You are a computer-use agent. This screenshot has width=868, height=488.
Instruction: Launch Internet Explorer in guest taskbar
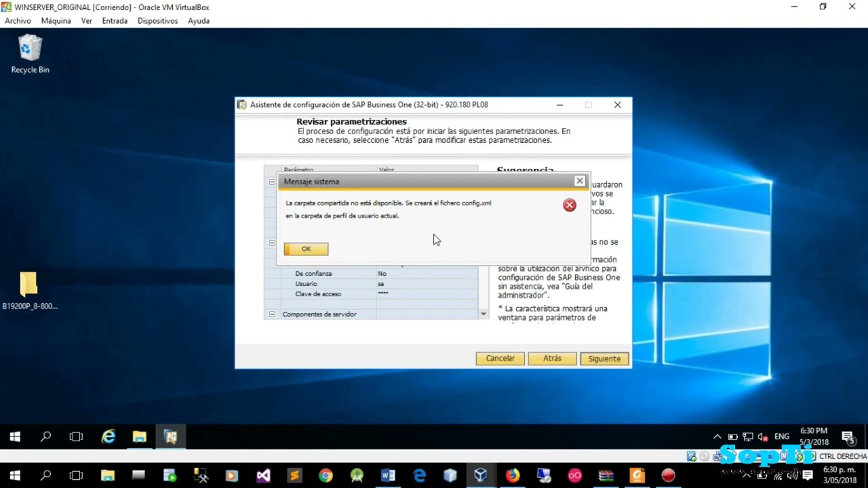pyautogui.click(x=108, y=437)
